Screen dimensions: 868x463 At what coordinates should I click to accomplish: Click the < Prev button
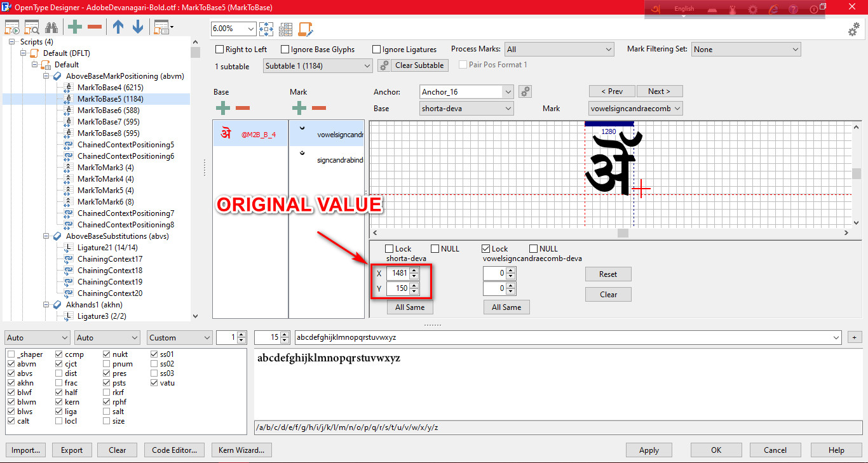click(x=612, y=91)
